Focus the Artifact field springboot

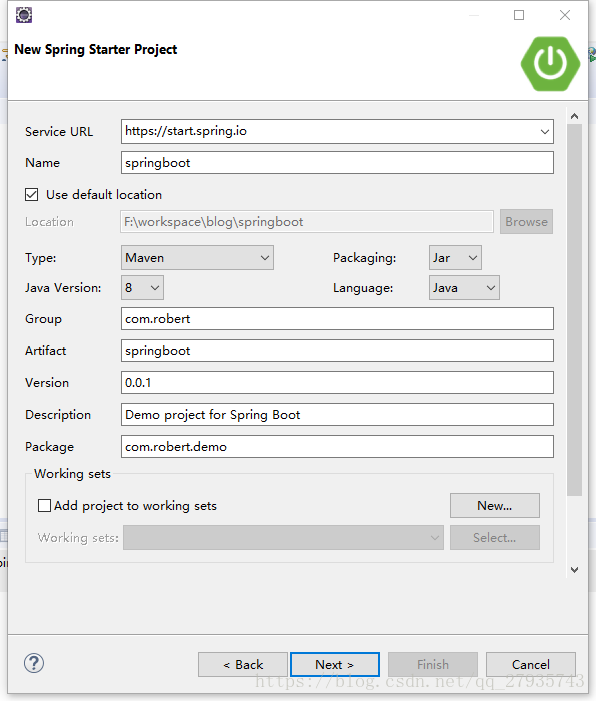click(337, 350)
